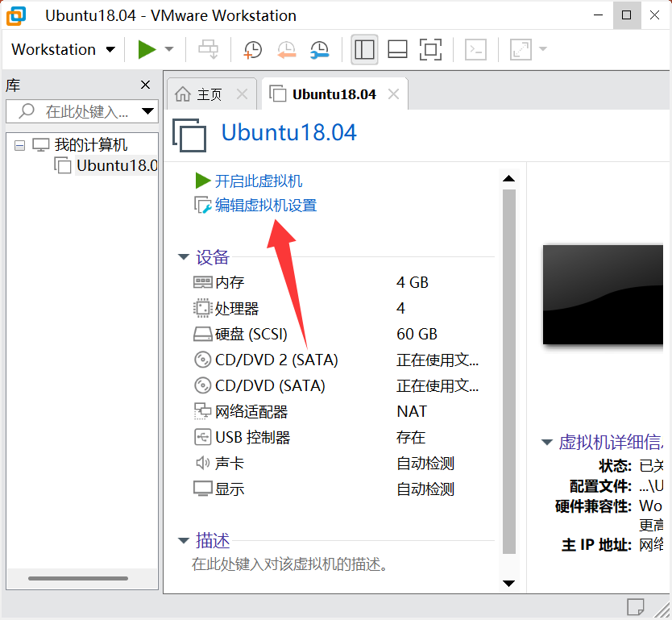Screen dimensions: 672x620
Task: Click the edit settings wrench icon
Action: (203, 206)
